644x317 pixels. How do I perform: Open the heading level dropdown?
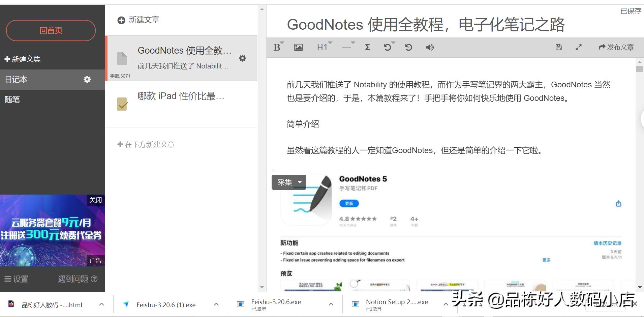click(331, 42)
